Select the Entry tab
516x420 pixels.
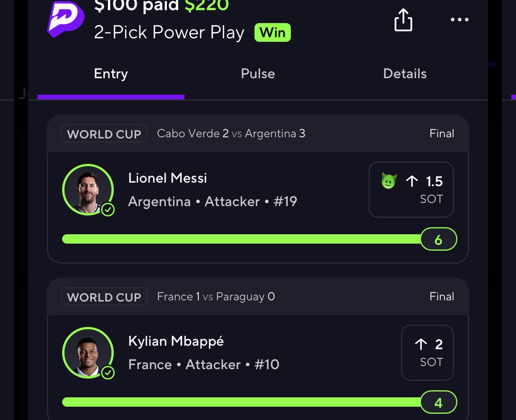(111, 74)
